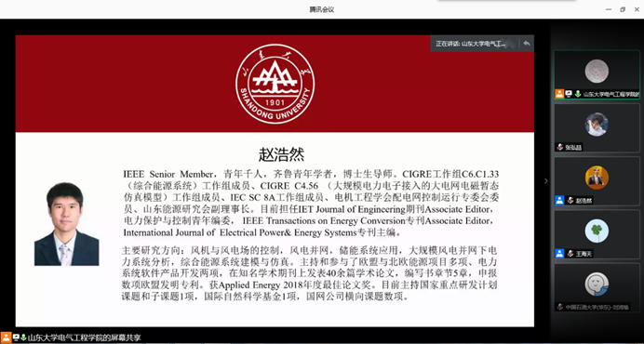
Task: Select the 赵浩然 participant video thumbnail
Action: point(597,178)
